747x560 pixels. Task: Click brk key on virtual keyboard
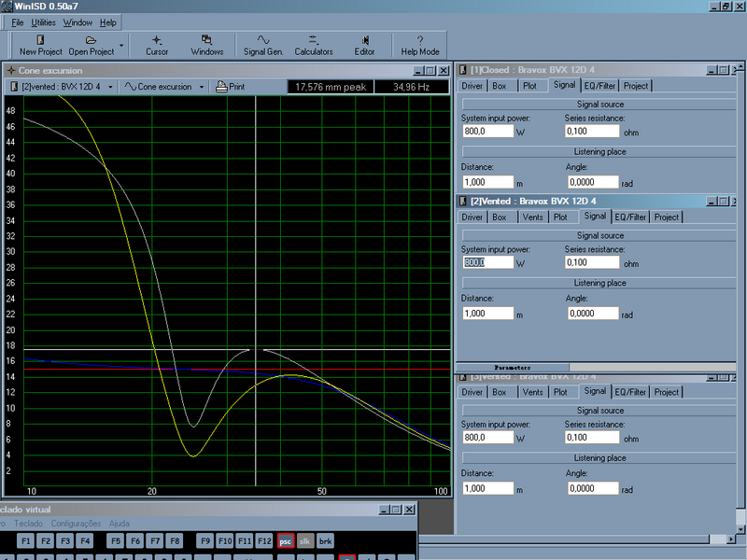pyautogui.click(x=325, y=541)
